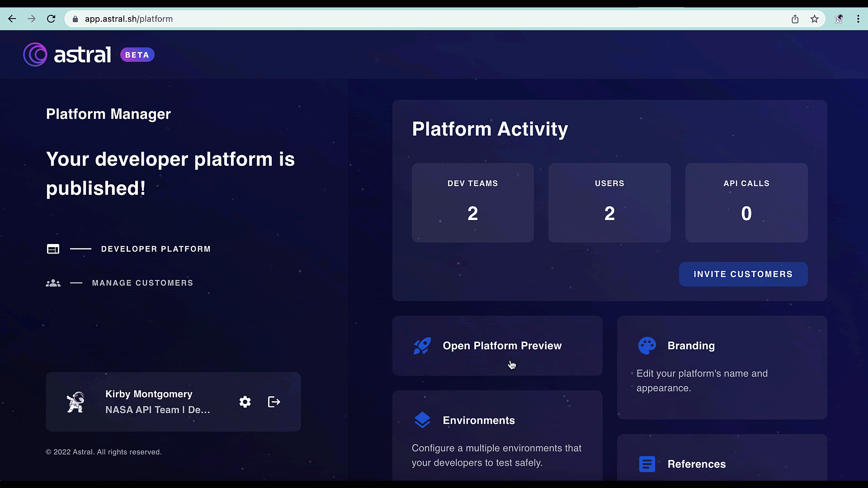Click the Developer Platform window icon

click(53, 249)
